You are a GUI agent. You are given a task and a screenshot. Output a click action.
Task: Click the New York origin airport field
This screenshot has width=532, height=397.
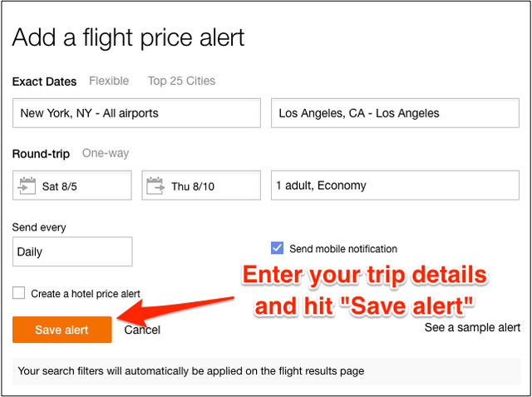coord(135,113)
